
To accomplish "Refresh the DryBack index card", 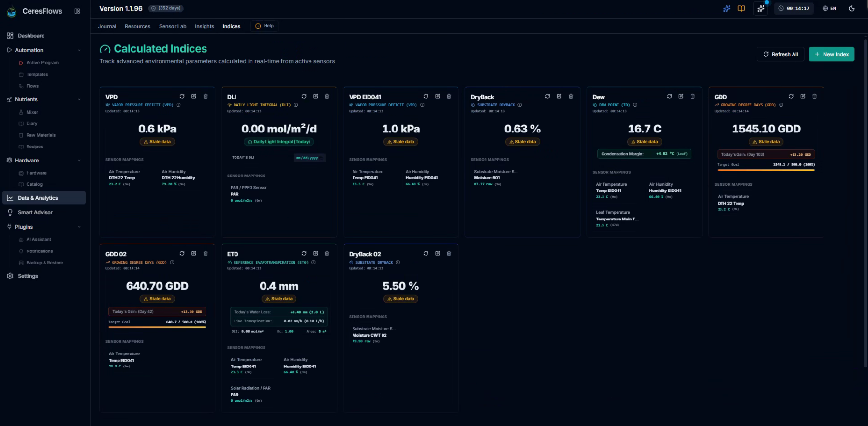I will [x=547, y=96].
